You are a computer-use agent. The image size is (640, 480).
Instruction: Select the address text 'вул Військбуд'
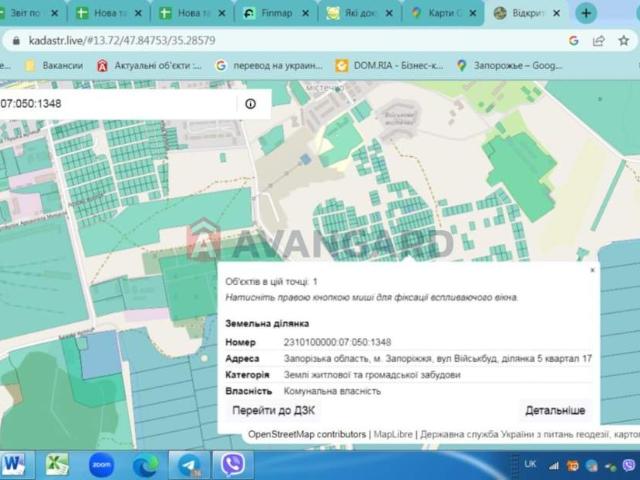pyautogui.click(x=467, y=359)
